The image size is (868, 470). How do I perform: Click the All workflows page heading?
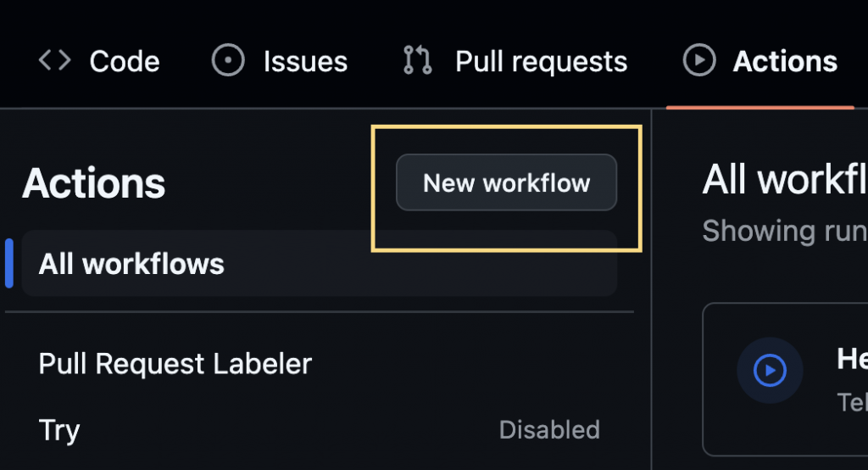pos(784,180)
